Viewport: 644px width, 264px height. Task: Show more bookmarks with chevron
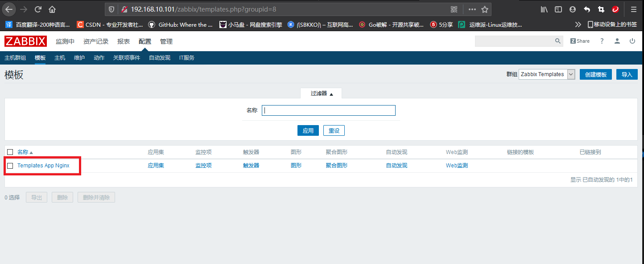(x=578, y=24)
